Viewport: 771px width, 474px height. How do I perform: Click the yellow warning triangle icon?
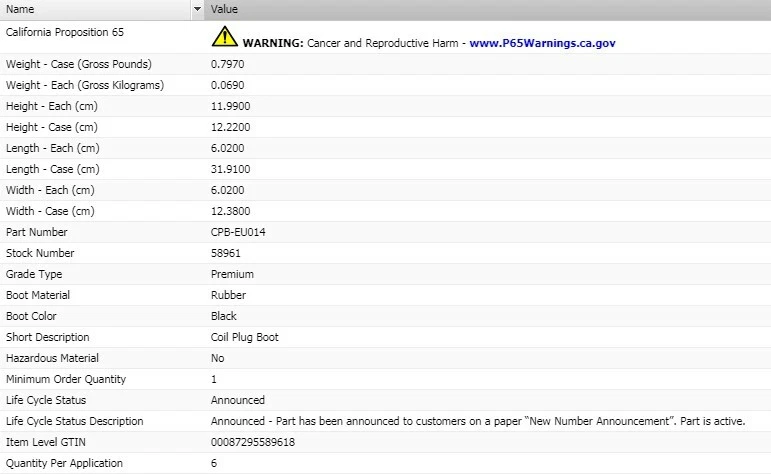pyautogui.click(x=224, y=36)
